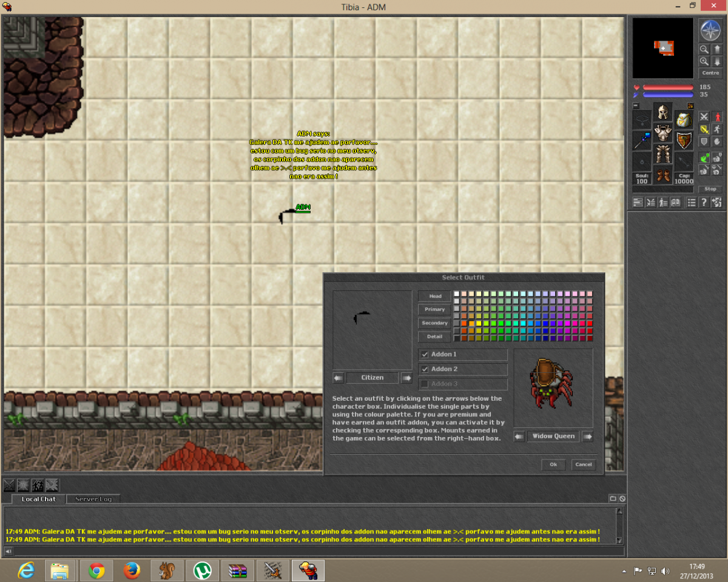This screenshot has width=728, height=582.
Task: Click the logout icon
Action: pyautogui.click(x=716, y=202)
